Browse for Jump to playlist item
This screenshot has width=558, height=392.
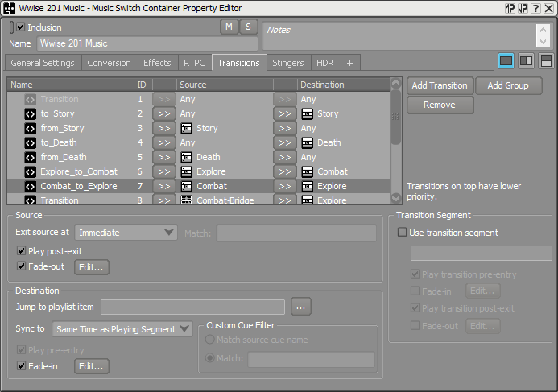[301, 307]
